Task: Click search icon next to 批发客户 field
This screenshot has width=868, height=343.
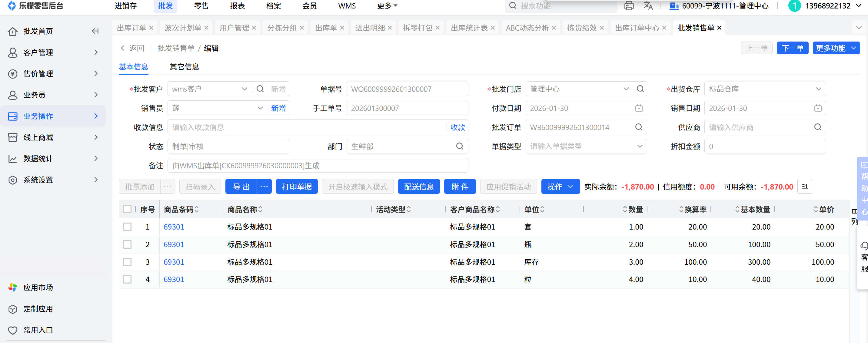Action: click(x=260, y=89)
